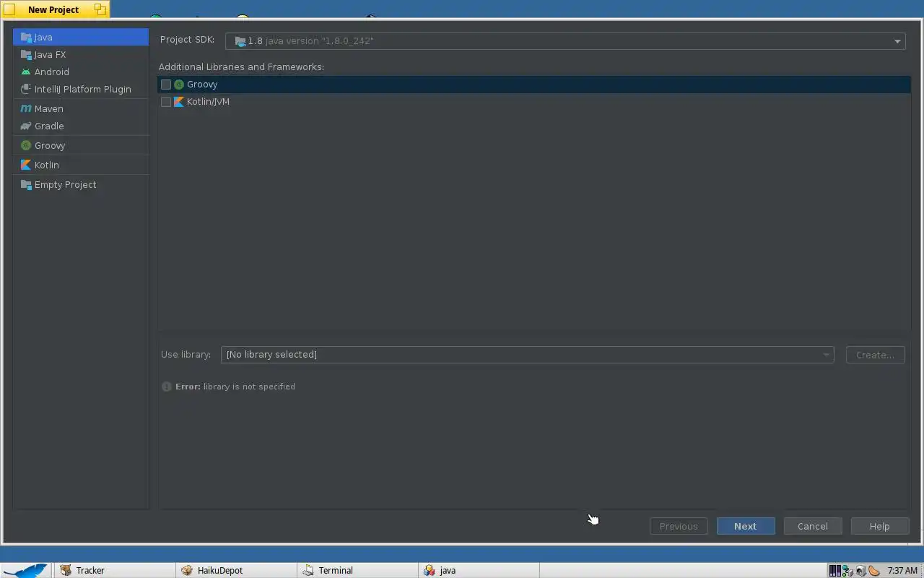Select the Kotlin logo in sidebar
Viewport: 924px width, 578px height.
(x=26, y=165)
